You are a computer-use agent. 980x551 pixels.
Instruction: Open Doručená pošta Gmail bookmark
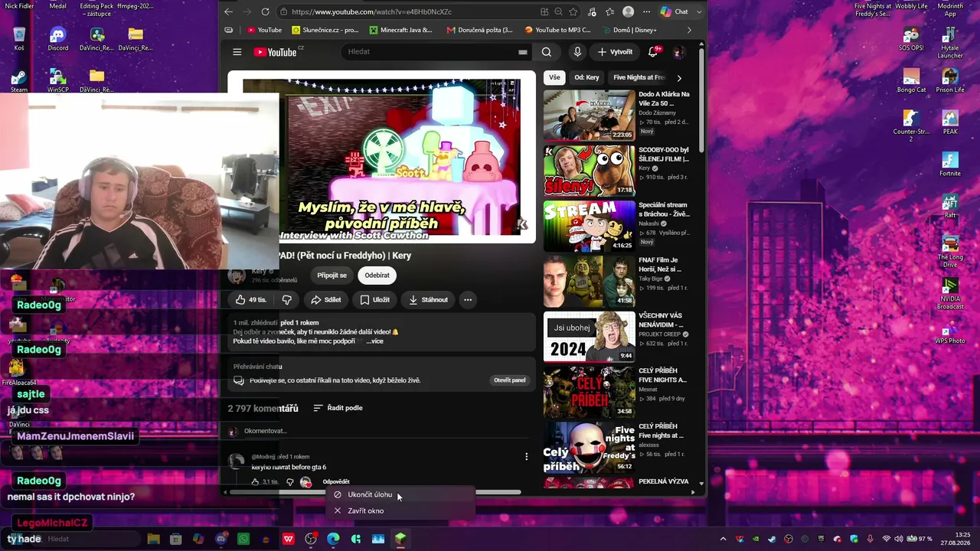coord(479,30)
